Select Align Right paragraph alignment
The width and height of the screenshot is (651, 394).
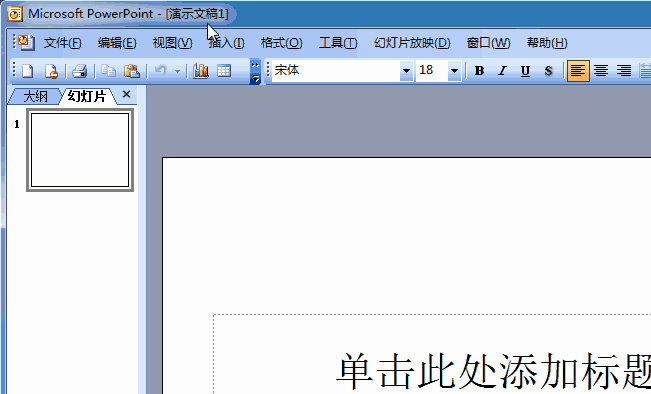624,71
